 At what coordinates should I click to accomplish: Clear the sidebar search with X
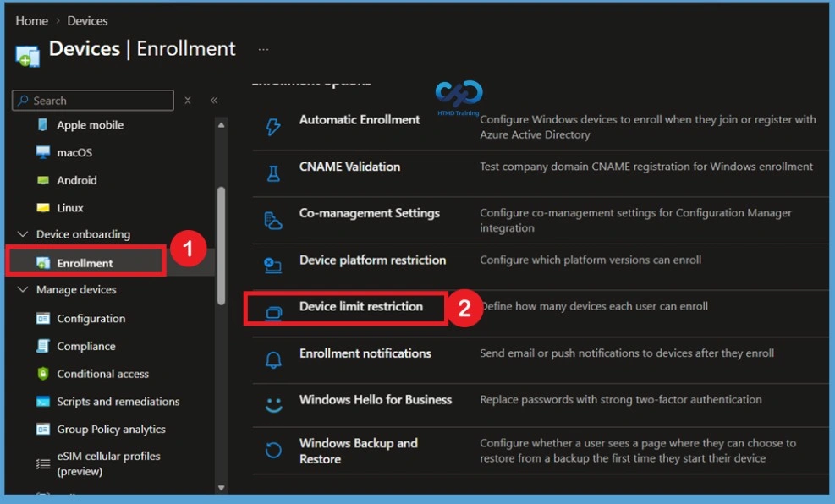pos(188,100)
